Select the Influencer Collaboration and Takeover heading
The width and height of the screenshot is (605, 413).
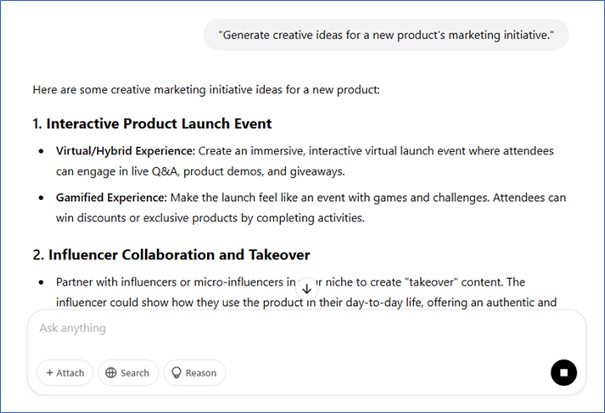(171, 255)
